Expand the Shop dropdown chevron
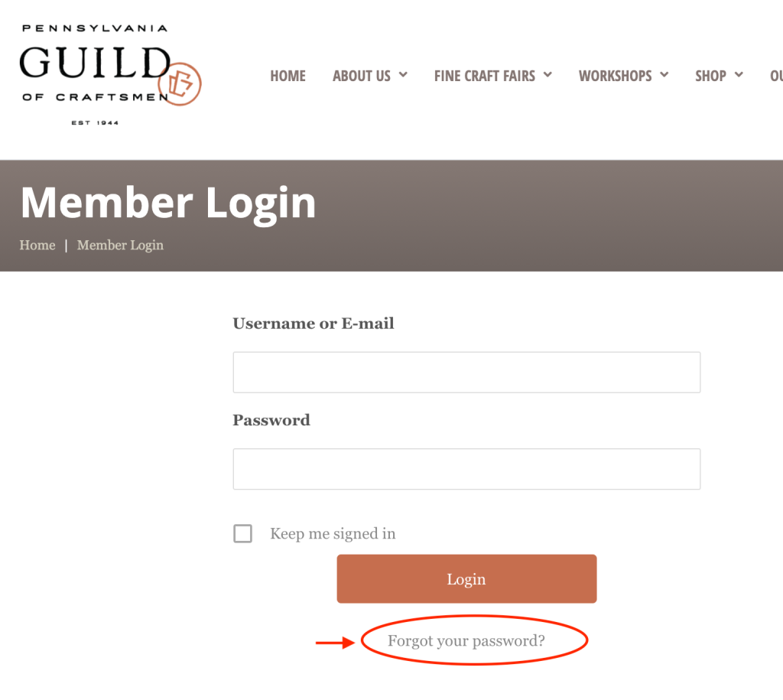The height and width of the screenshot is (700, 783). point(739,75)
